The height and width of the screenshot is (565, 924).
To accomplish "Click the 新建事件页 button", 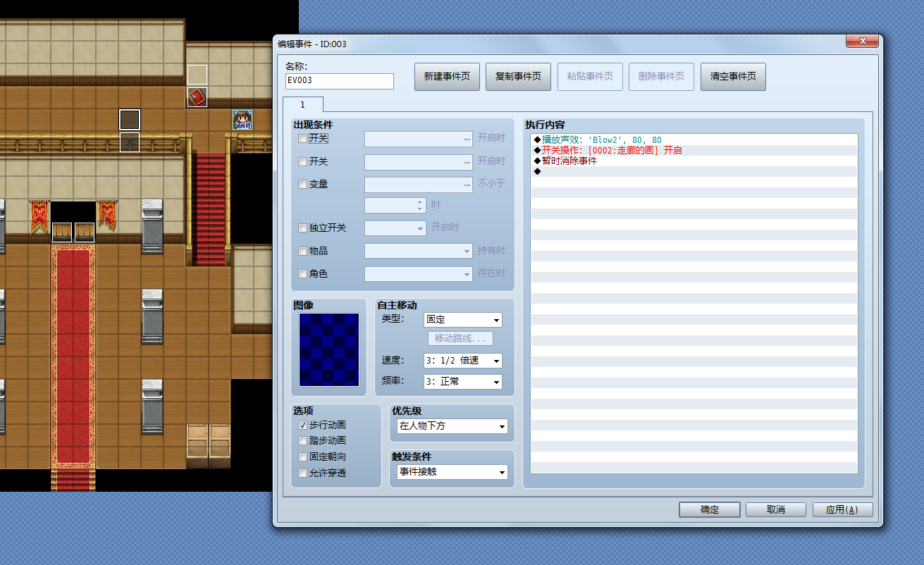I will [x=447, y=77].
